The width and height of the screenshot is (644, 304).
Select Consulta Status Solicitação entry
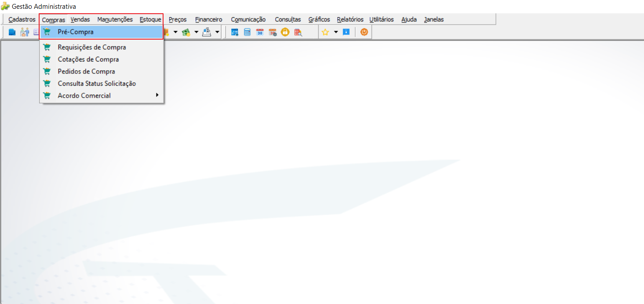[102, 84]
